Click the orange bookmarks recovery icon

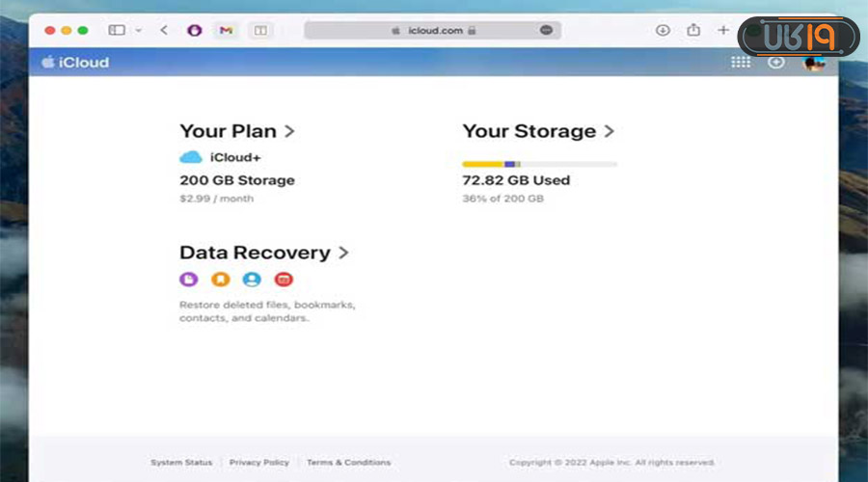220,280
